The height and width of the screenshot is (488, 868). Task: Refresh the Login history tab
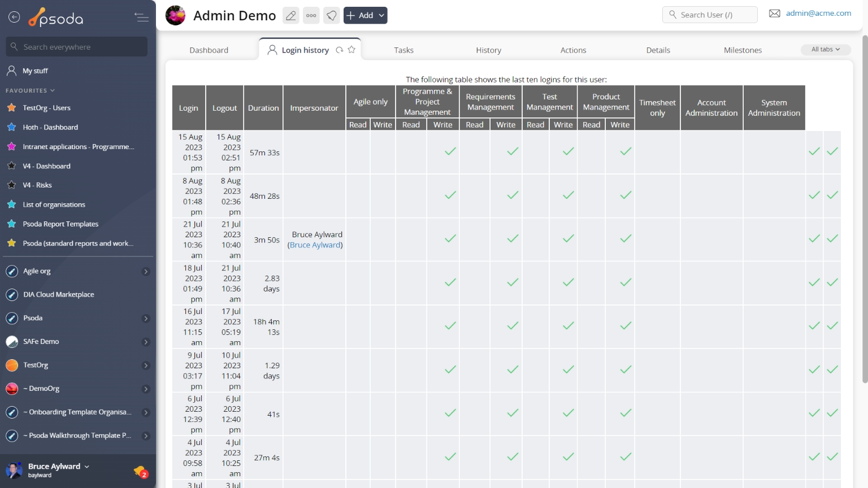[340, 50]
